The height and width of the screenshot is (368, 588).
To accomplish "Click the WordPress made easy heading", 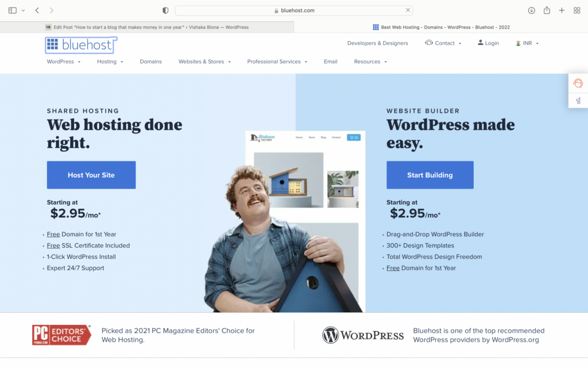I will (450, 133).
